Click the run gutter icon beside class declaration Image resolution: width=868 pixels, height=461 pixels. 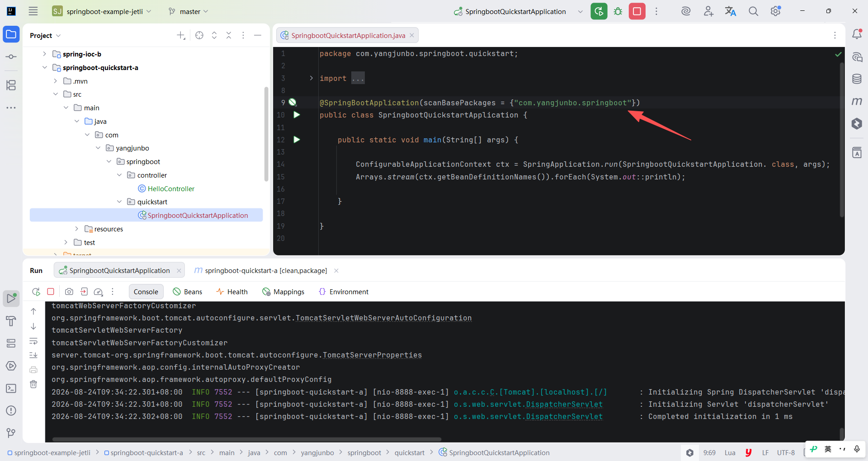click(x=297, y=115)
